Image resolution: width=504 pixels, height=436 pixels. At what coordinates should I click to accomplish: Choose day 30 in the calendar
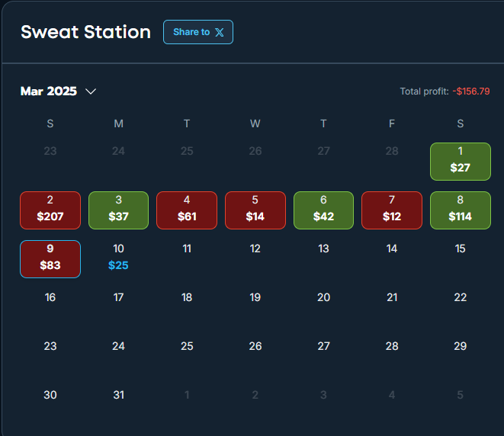[50, 395]
